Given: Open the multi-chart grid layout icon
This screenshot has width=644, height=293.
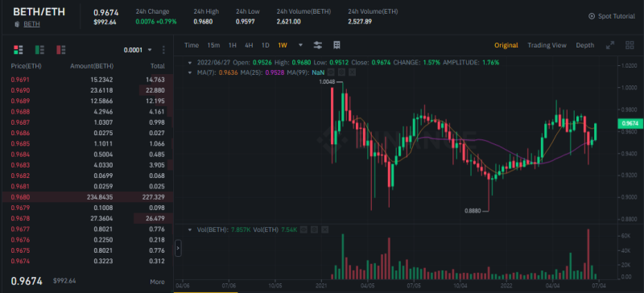Looking at the screenshot, I should click(630, 45).
